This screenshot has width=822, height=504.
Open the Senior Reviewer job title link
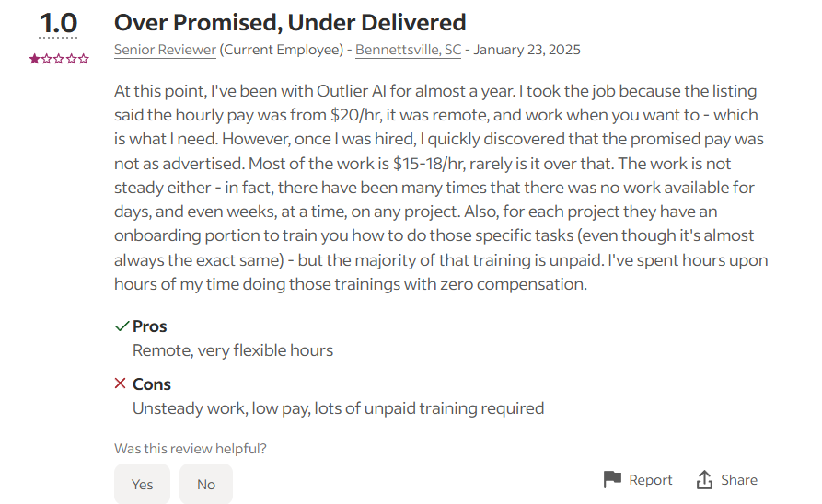point(165,50)
